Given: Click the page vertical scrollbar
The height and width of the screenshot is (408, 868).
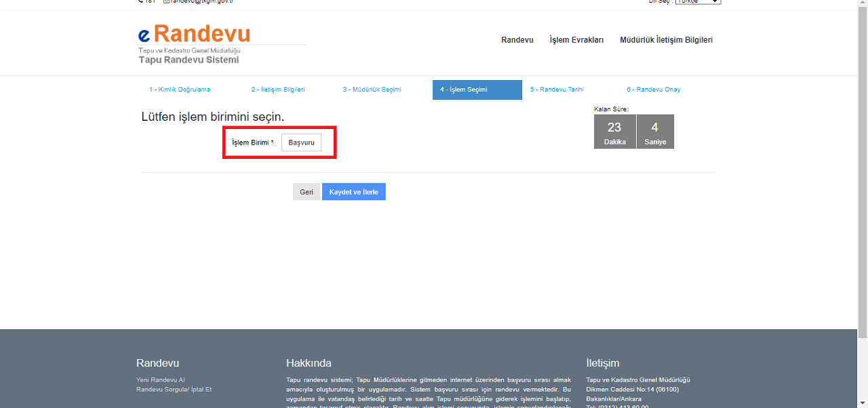Looking at the screenshot, I should (x=863, y=170).
